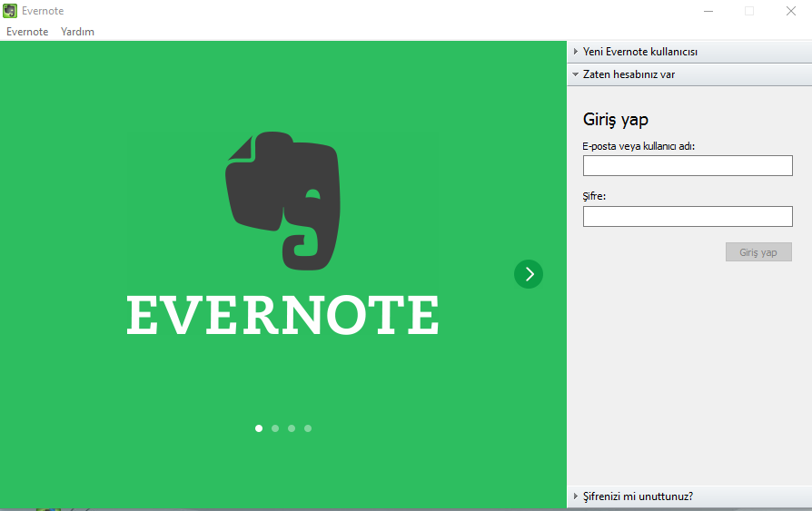Screen dimensions: 812x511
Task: Focus the E-posta veya kullanıcı adı field
Action: 688,166
